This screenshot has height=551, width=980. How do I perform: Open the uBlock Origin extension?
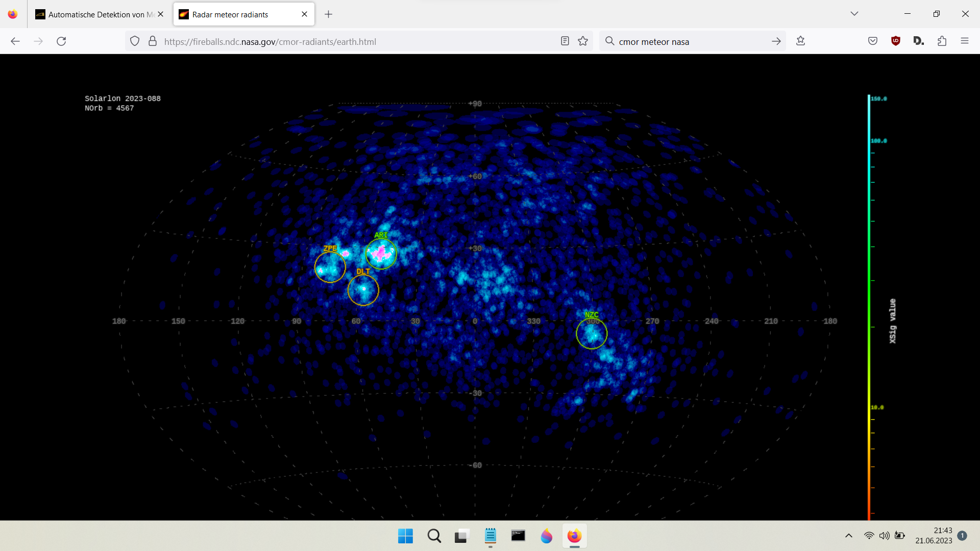[896, 41]
